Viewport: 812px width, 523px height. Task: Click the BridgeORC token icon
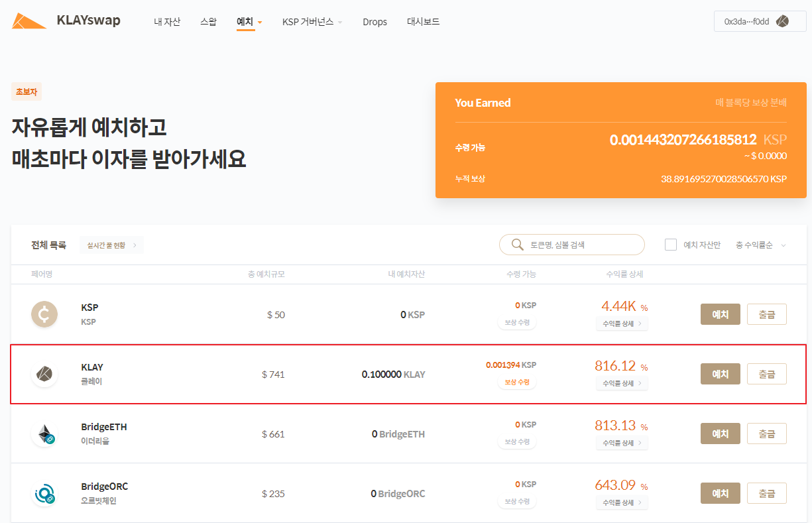click(44, 494)
